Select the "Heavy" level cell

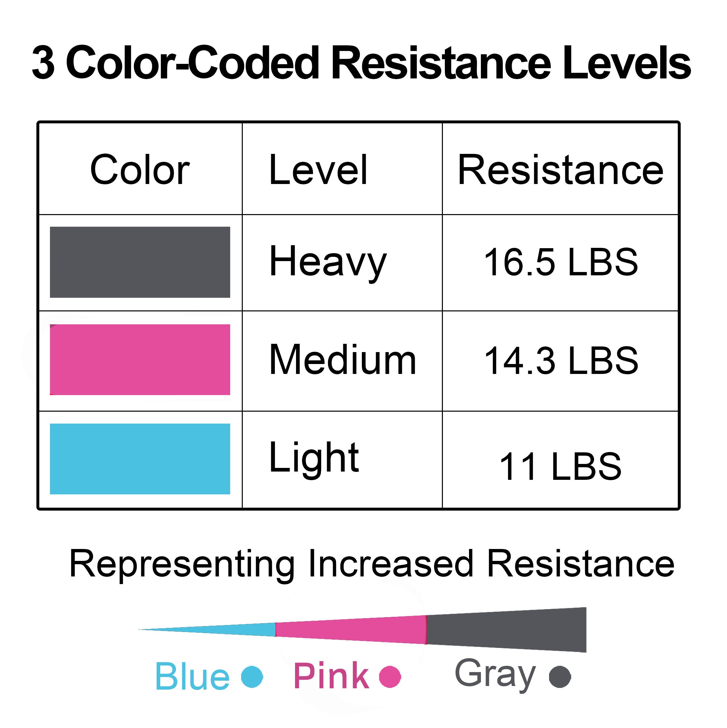coord(328,262)
